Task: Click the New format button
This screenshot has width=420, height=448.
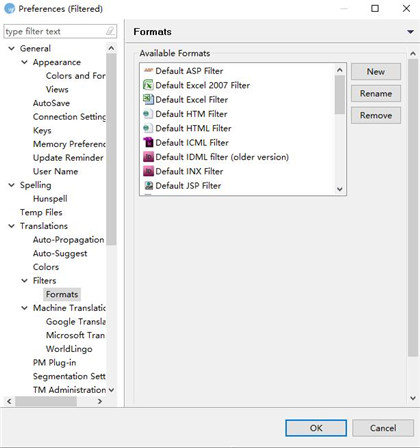Action: pyautogui.click(x=376, y=72)
